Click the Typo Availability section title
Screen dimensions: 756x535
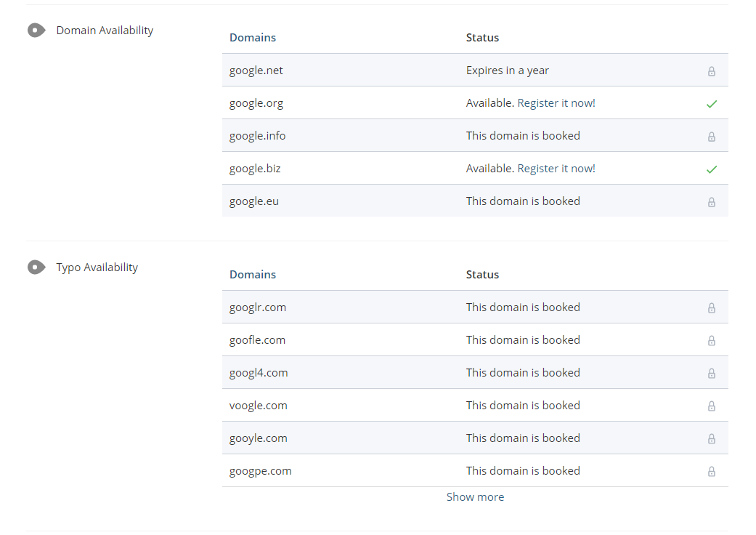[97, 267]
